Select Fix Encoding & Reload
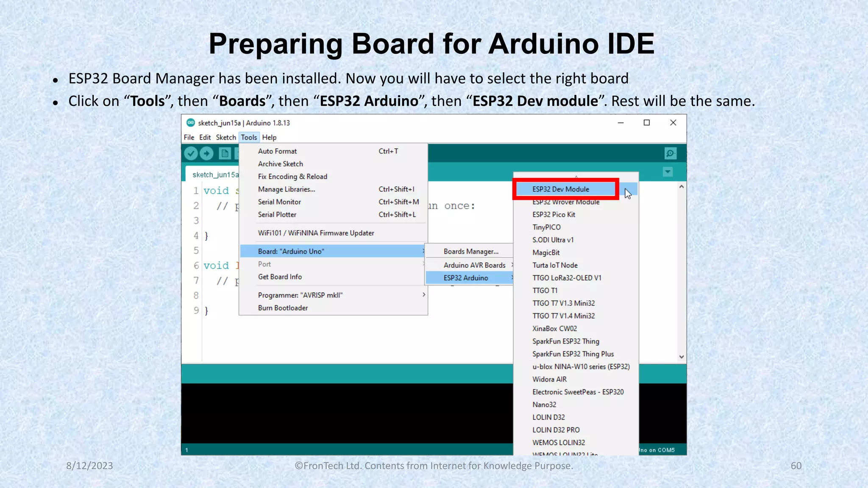868x488 pixels. pos(334,177)
